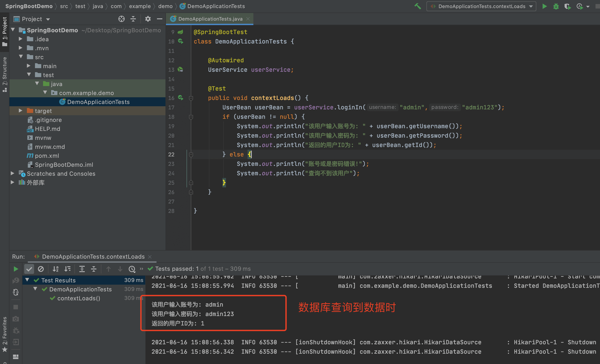
Task: Click the stop square in Run sidebar
Action: point(16,307)
